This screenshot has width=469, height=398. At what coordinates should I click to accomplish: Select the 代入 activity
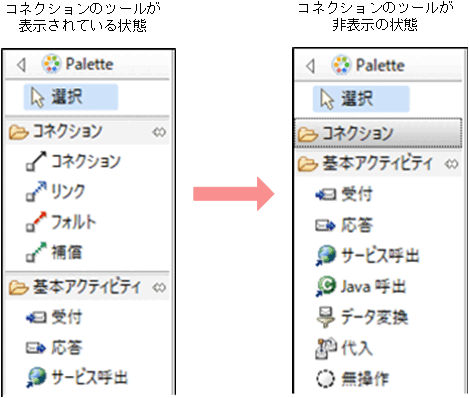click(x=344, y=348)
